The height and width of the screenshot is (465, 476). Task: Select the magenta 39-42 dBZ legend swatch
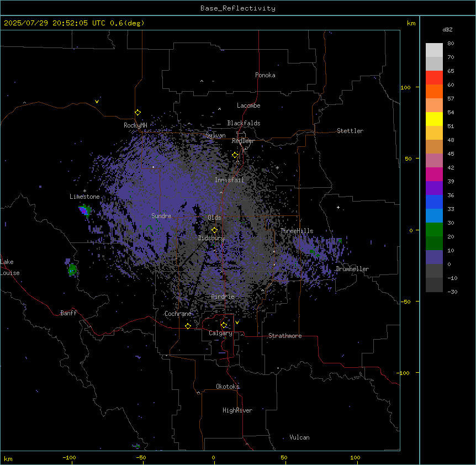point(434,174)
